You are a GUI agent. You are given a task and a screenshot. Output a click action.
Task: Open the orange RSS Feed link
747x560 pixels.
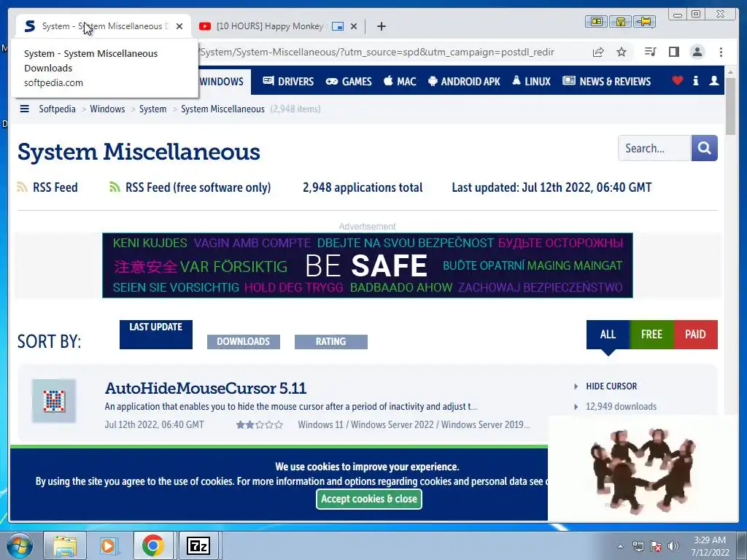pyautogui.click(x=47, y=187)
